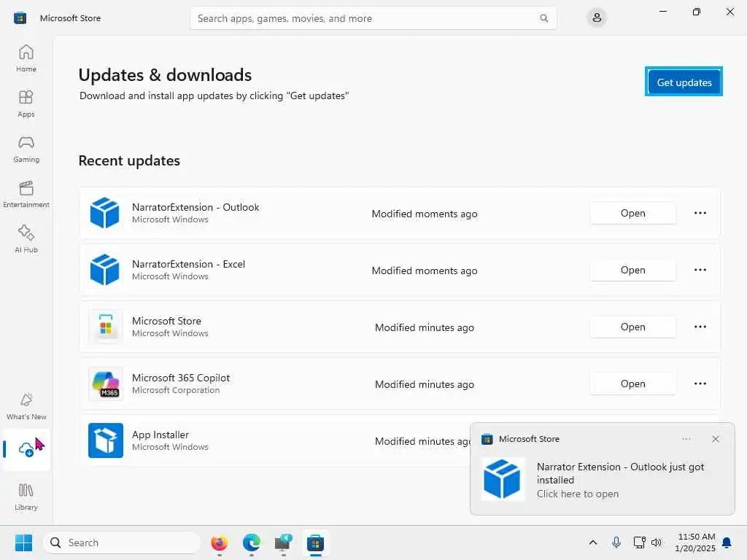
Task: Open the Gaming section
Action: [26, 149]
